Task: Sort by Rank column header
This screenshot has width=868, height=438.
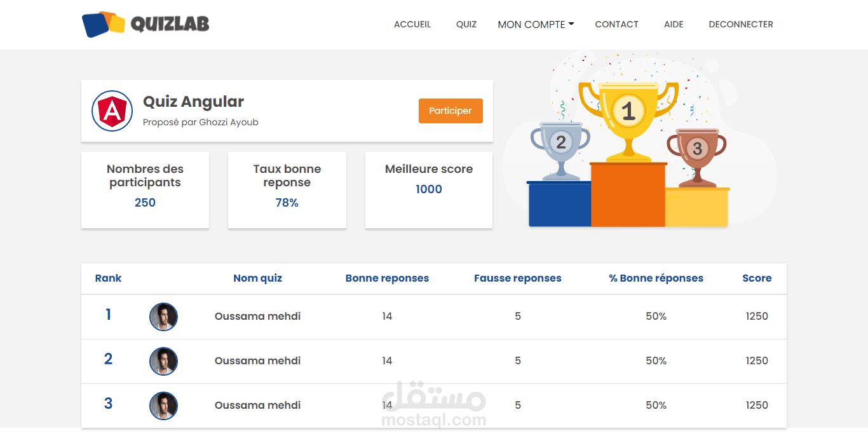Action: [x=108, y=278]
